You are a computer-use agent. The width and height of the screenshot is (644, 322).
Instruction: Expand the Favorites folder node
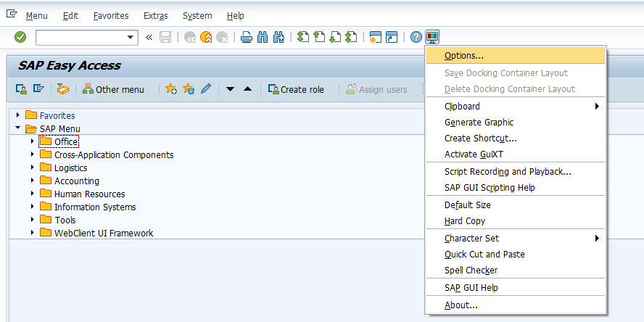[18, 115]
